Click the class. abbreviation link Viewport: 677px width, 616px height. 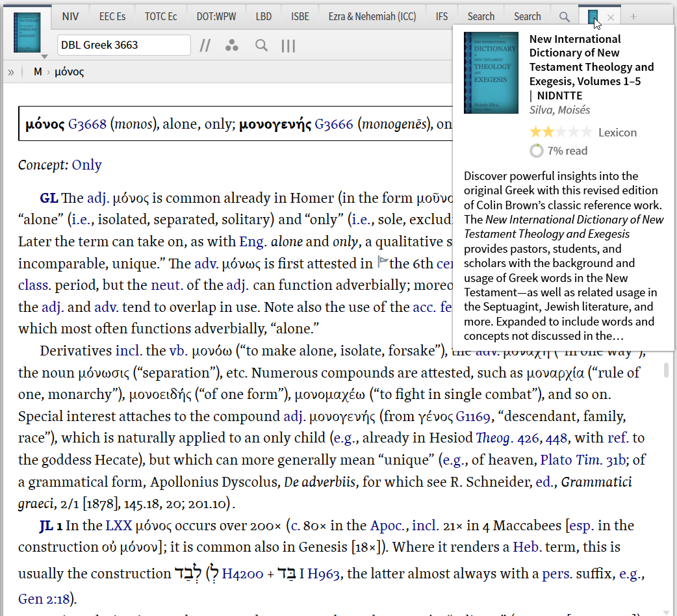tap(34, 285)
